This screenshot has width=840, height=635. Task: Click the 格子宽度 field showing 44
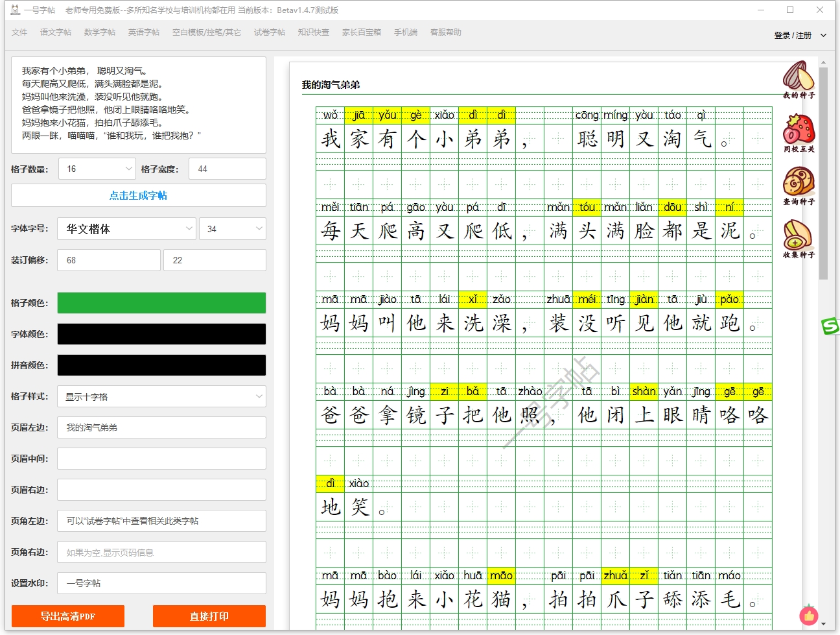[x=227, y=169]
